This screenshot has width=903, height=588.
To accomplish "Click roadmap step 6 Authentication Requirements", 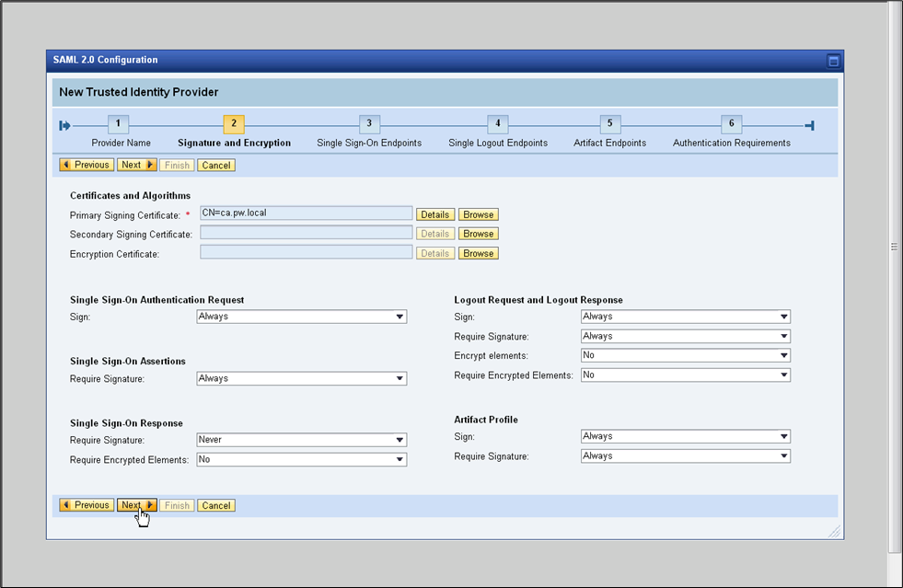I will click(x=731, y=124).
